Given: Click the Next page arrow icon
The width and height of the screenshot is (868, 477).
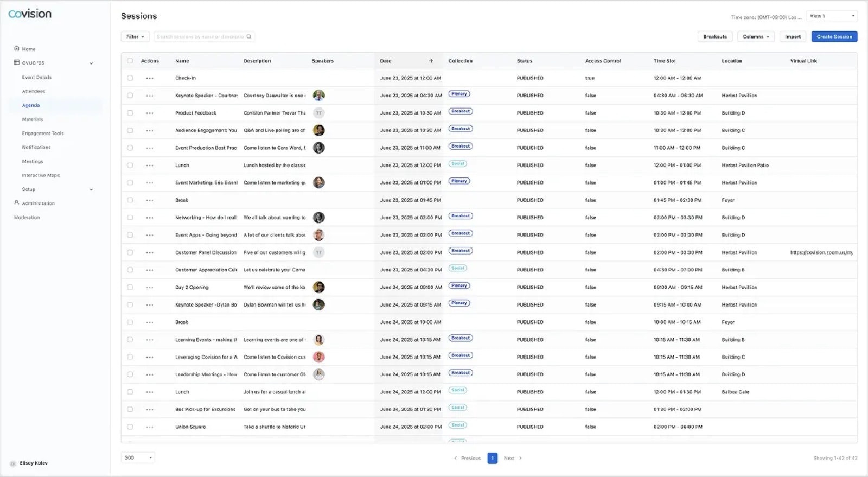Looking at the screenshot, I should (520, 458).
